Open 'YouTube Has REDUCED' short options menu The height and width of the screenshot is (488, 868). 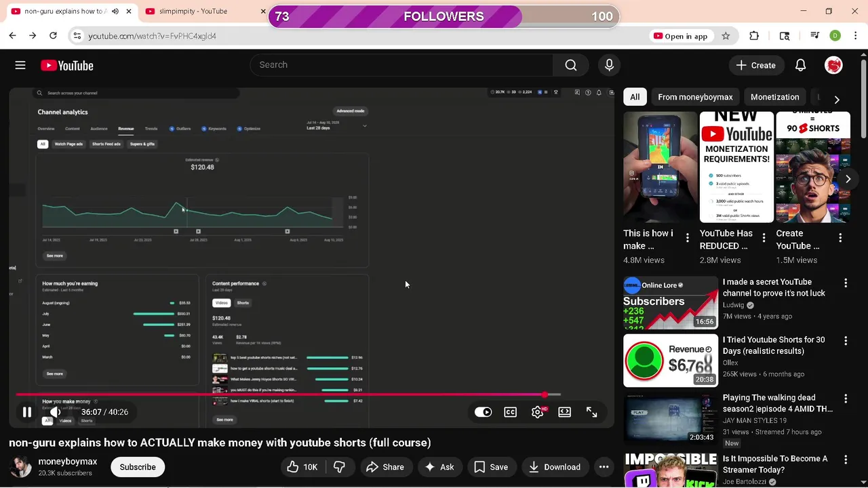click(764, 238)
